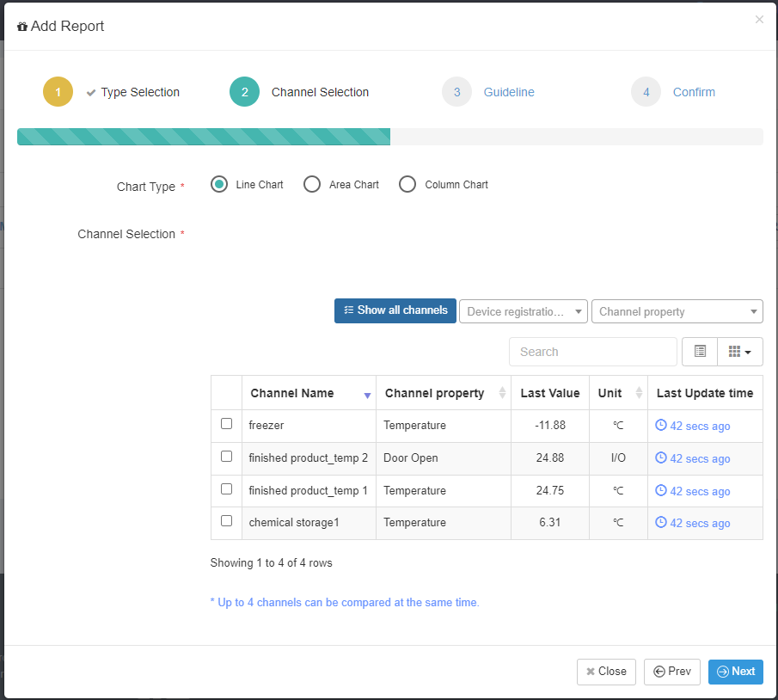This screenshot has width=778, height=700.
Task: Click the step 1 Type Selection circle
Action: (x=58, y=92)
